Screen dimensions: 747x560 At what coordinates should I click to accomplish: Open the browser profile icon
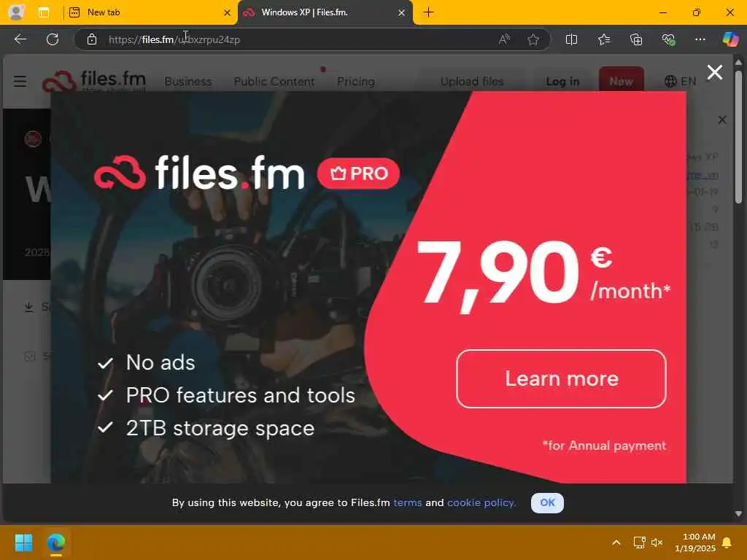(16, 12)
